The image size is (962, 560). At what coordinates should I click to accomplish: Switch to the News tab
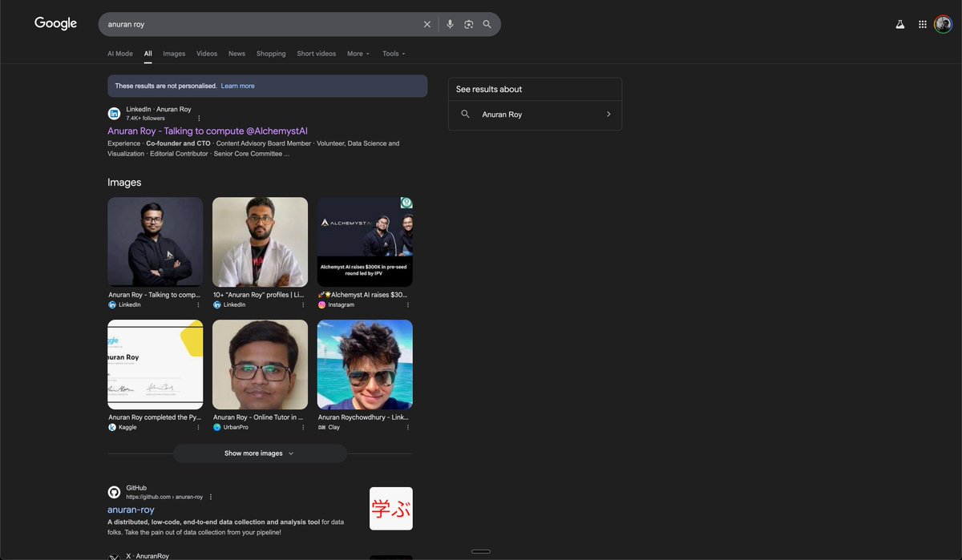[x=236, y=54]
